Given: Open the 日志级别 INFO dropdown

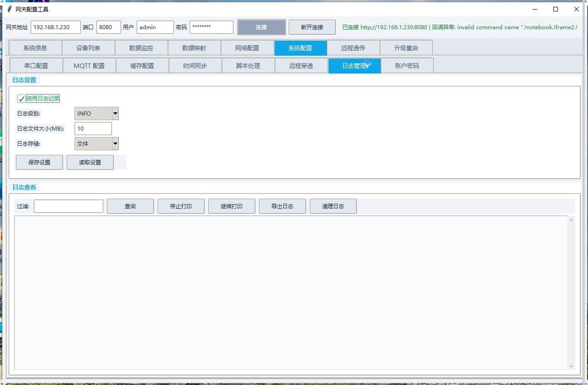Looking at the screenshot, I should click(x=96, y=114).
